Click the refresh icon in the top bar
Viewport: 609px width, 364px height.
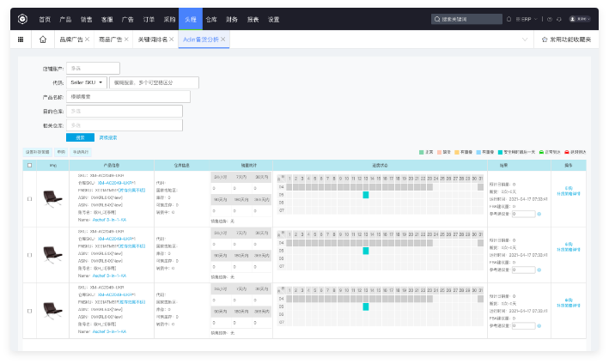[559, 19]
